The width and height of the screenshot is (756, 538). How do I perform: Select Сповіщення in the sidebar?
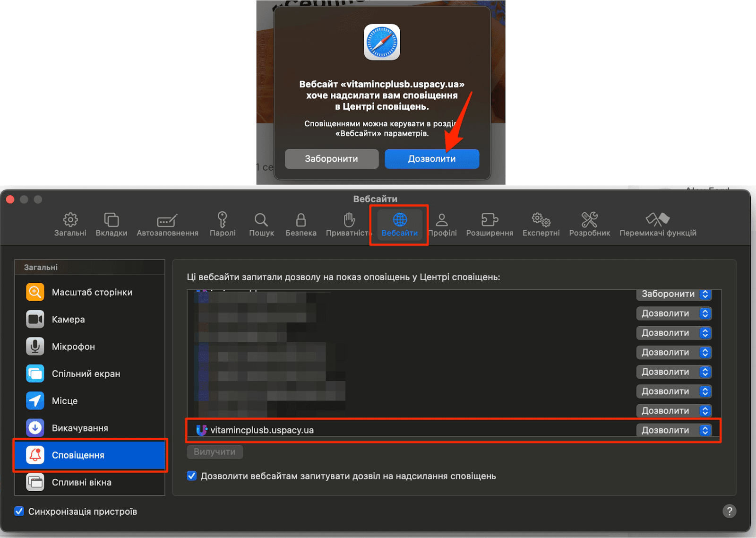pos(90,455)
